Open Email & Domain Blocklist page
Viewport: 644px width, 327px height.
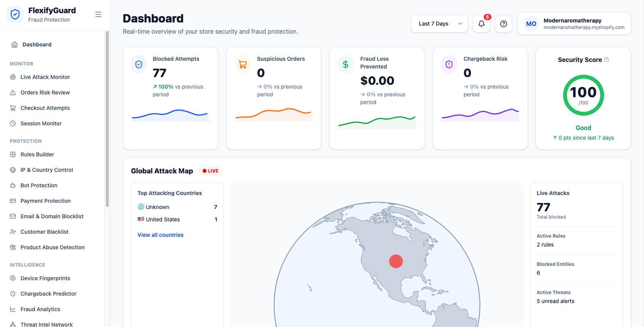(x=52, y=216)
